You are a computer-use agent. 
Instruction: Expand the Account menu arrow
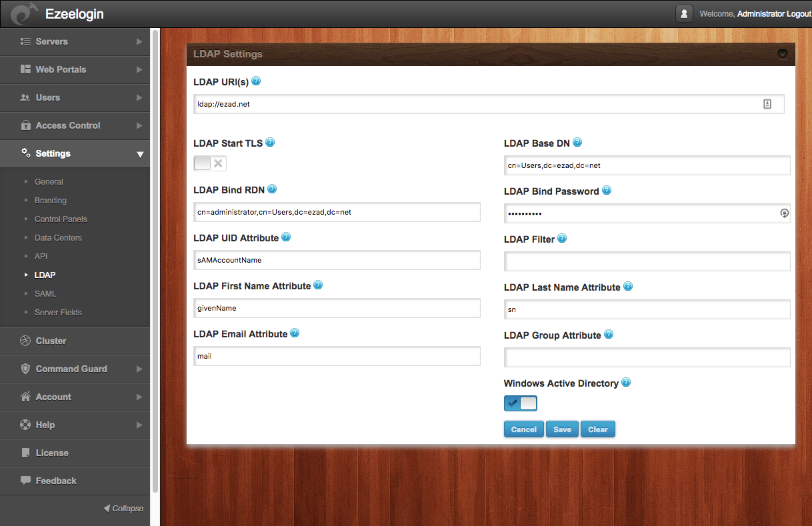click(139, 397)
